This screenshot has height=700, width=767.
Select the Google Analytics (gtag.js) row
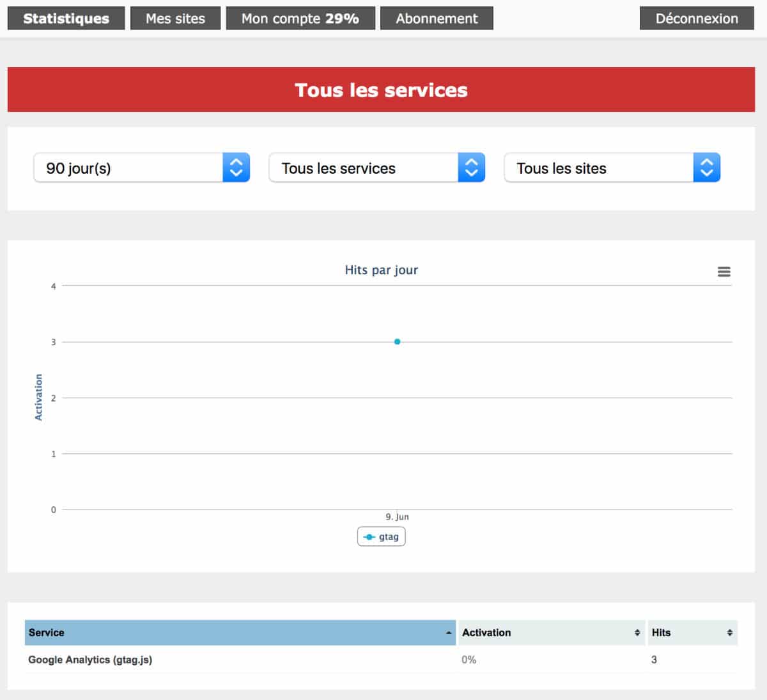click(x=90, y=660)
